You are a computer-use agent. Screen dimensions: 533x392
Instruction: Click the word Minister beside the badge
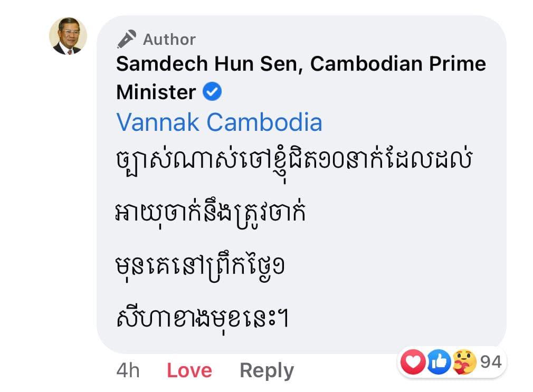click(156, 92)
